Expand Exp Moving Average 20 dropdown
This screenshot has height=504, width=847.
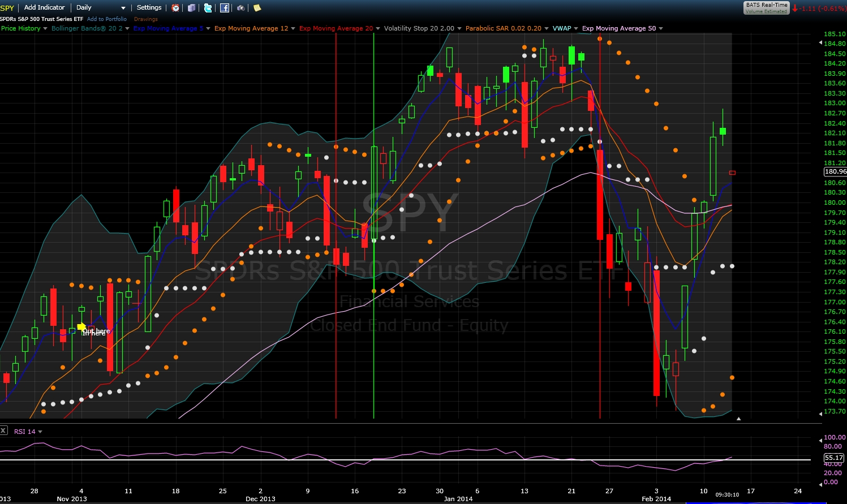(378, 29)
